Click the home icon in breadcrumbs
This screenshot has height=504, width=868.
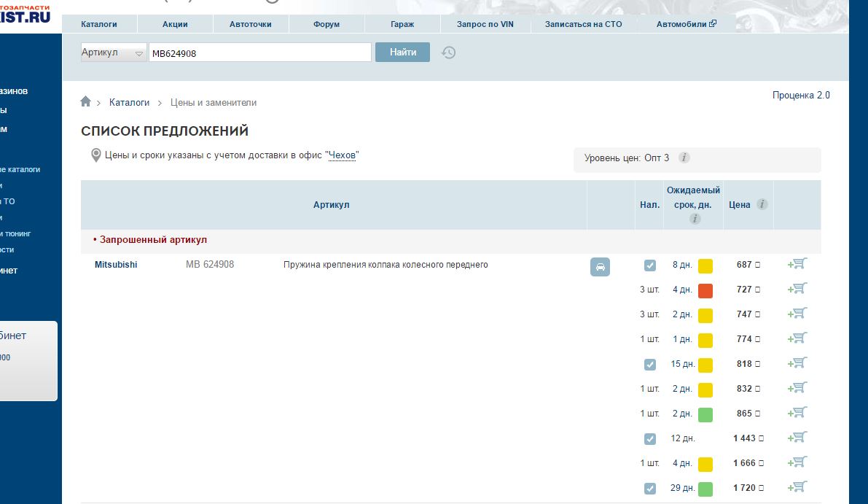pyautogui.click(x=86, y=102)
